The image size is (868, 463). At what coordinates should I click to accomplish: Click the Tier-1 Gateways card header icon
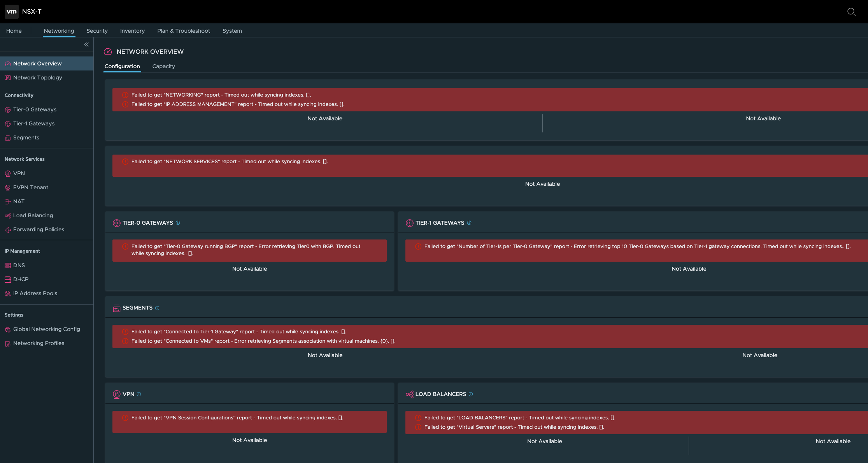[410, 223]
